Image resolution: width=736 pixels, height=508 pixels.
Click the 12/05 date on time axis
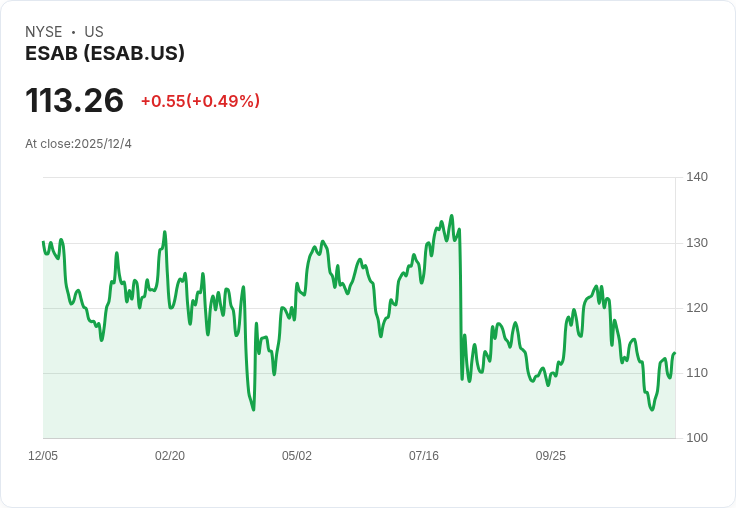(x=43, y=456)
